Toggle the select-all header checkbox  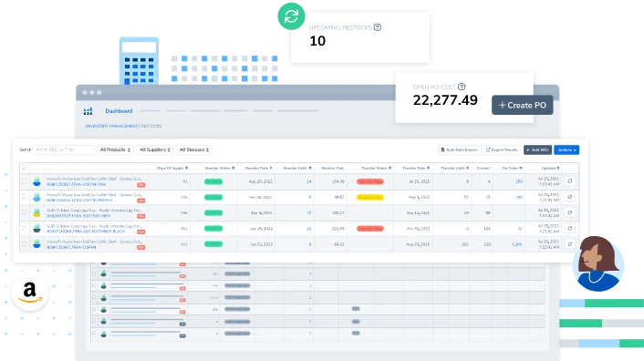click(x=24, y=168)
